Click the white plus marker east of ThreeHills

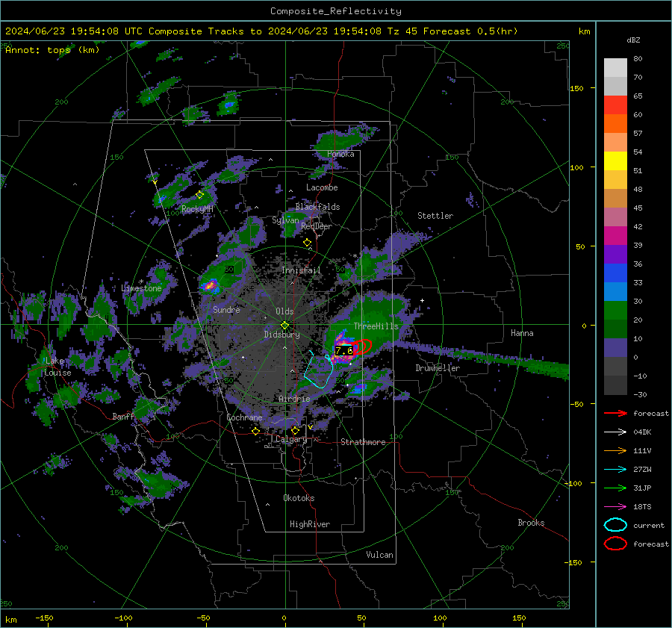pos(422,300)
